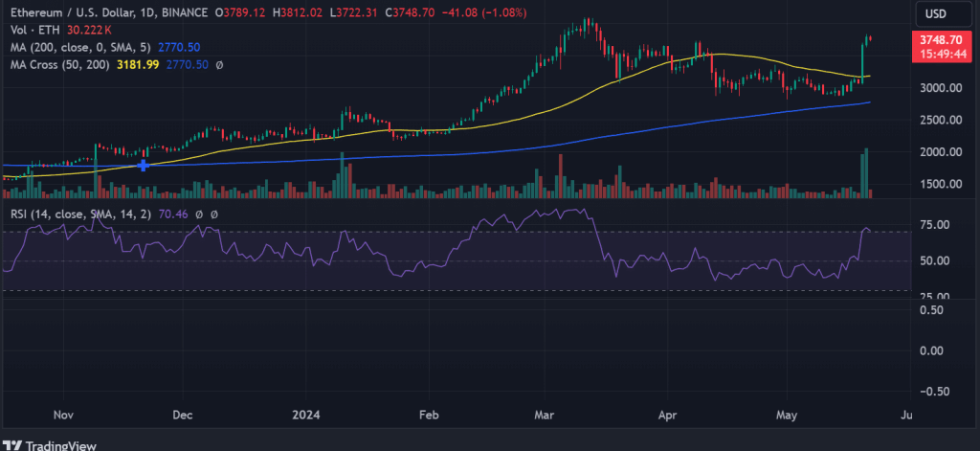
Task: Click the 2000.00 price axis label
Action: click(939, 152)
